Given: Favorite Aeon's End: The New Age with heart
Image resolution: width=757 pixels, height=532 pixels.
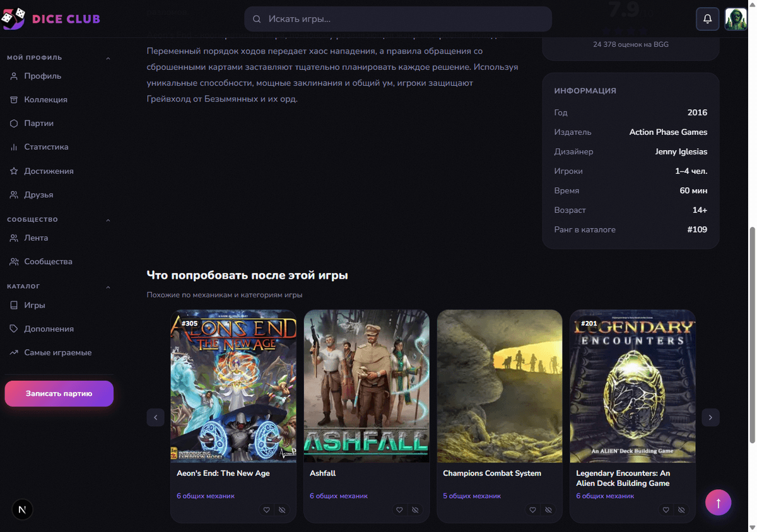Looking at the screenshot, I should (x=267, y=510).
